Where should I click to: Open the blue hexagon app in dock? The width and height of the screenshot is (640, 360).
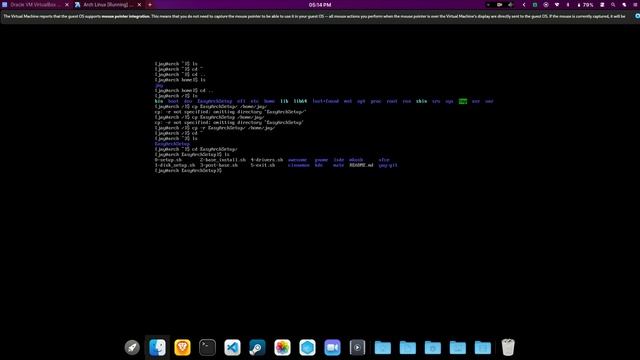[307, 347]
